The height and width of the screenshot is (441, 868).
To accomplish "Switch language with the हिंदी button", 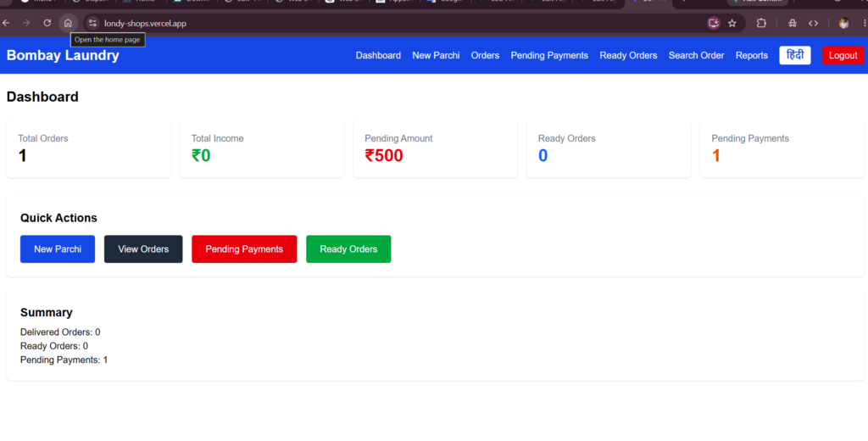I will pyautogui.click(x=795, y=55).
